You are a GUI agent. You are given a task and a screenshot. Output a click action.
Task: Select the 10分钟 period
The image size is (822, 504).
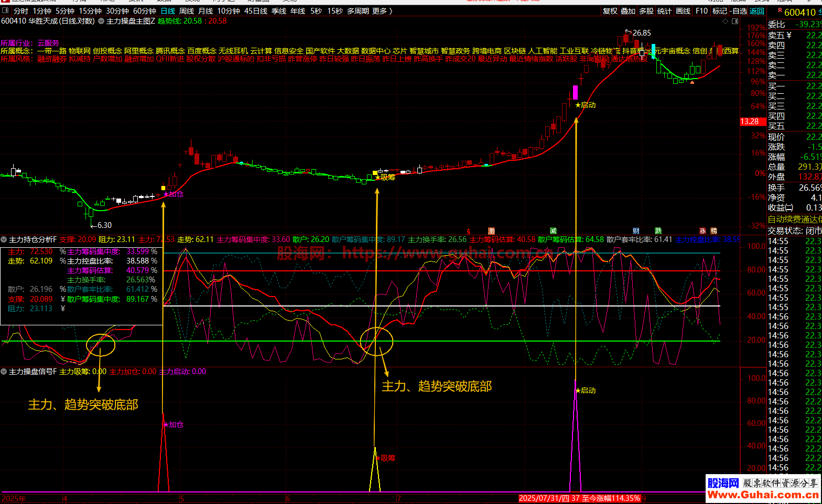tap(229, 10)
